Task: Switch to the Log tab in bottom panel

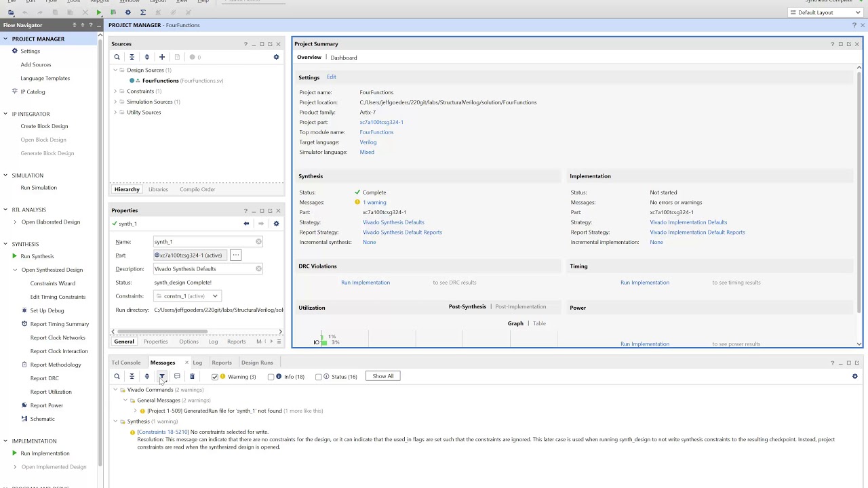Action: 197,363
